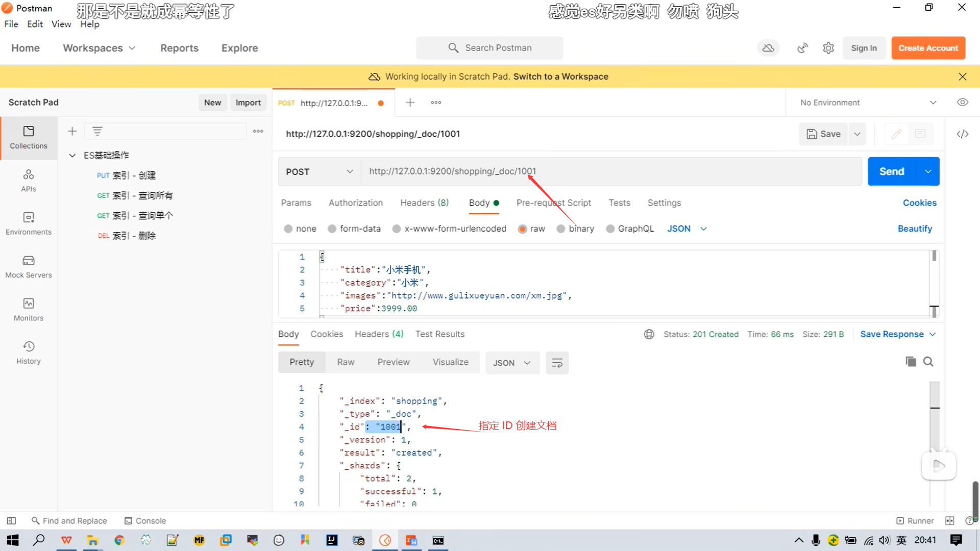Screen dimensions: 980x551
Task: Toggle the response line wrap icon
Action: [x=557, y=363]
